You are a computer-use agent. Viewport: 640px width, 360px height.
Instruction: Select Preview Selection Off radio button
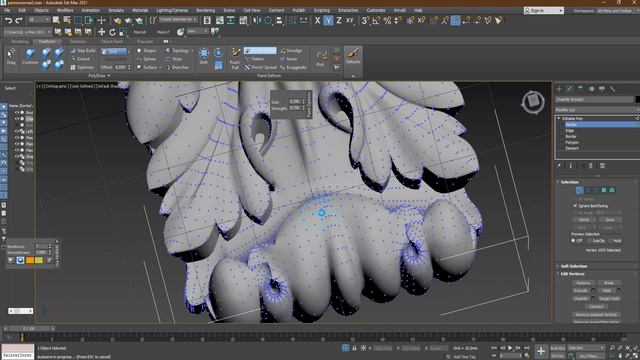(x=573, y=241)
